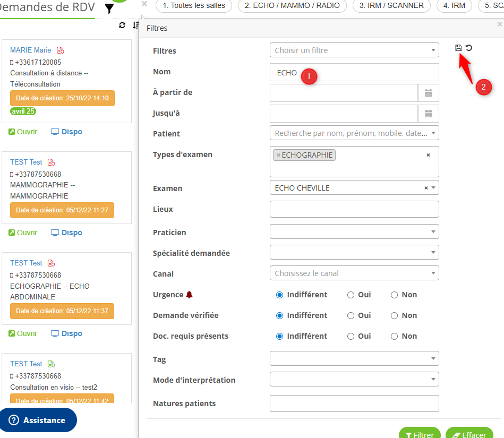The image size is (504, 438).
Task: Open the Canal dropdown
Action: point(354,273)
